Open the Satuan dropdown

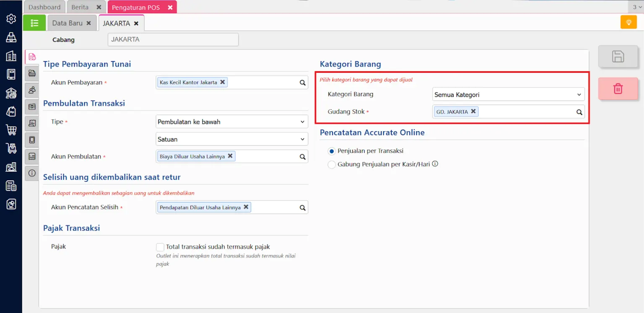coord(232,139)
